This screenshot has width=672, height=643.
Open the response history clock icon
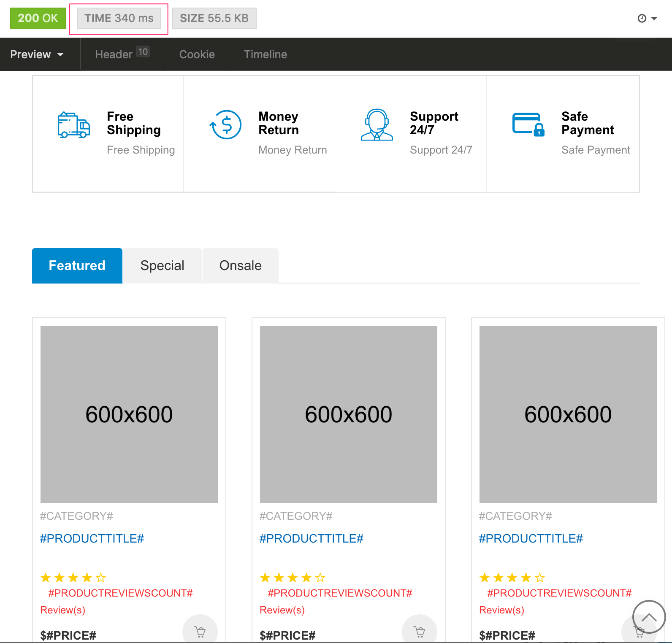pos(642,18)
